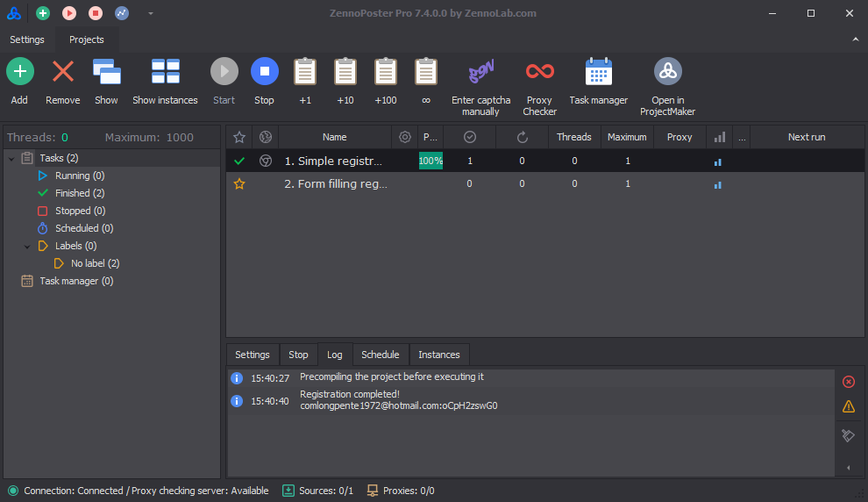Toggle error filter in the log panel
This screenshot has height=502, width=868.
(x=848, y=382)
